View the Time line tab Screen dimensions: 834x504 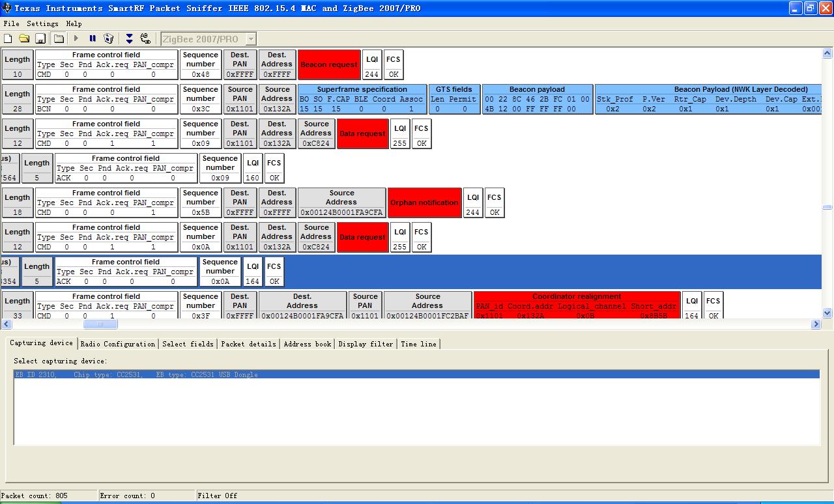click(419, 344)
